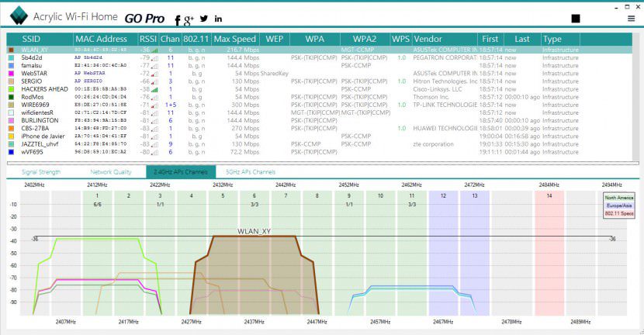Click the RSSI signal bars for HACKERS AHEAD
Image resolution: width=644 pixels, height=335 pixels.
[x=155, y=89]
